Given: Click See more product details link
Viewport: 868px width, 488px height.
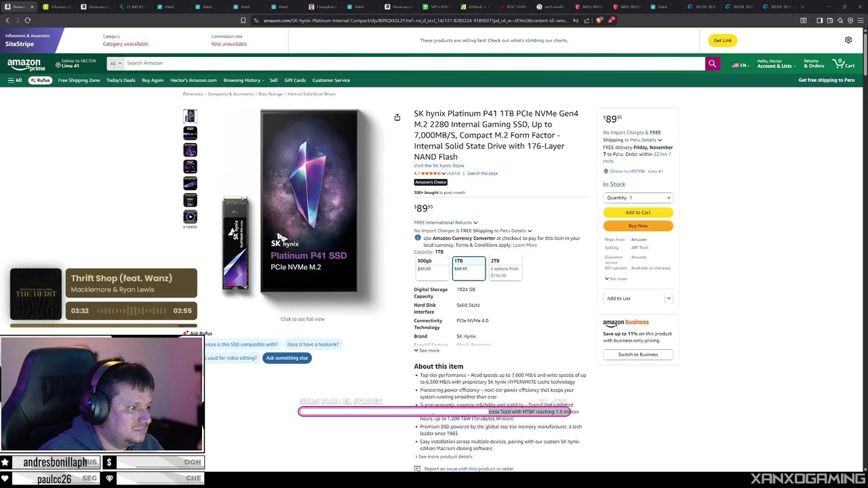Looking at the screenshot, I should tap(446, 457).
